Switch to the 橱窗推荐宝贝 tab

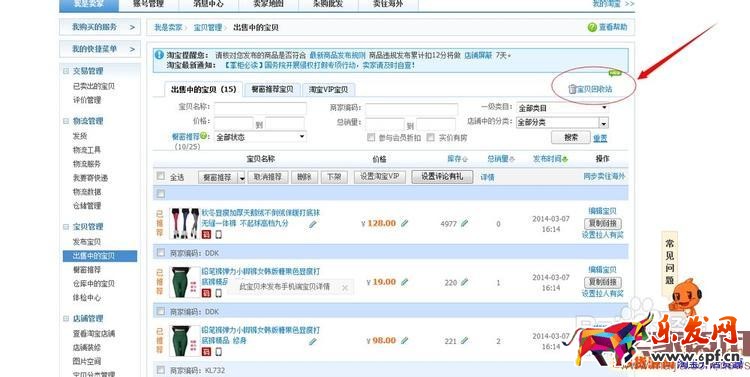point(273,89)
